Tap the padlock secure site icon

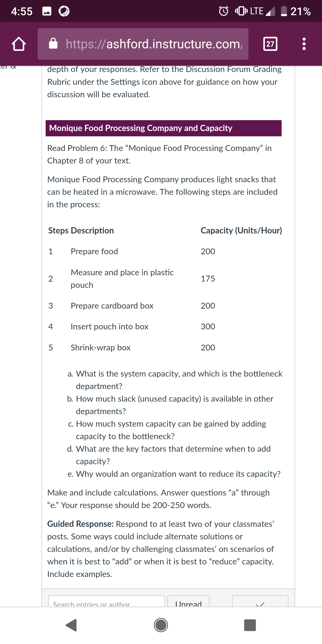point(53,44)
